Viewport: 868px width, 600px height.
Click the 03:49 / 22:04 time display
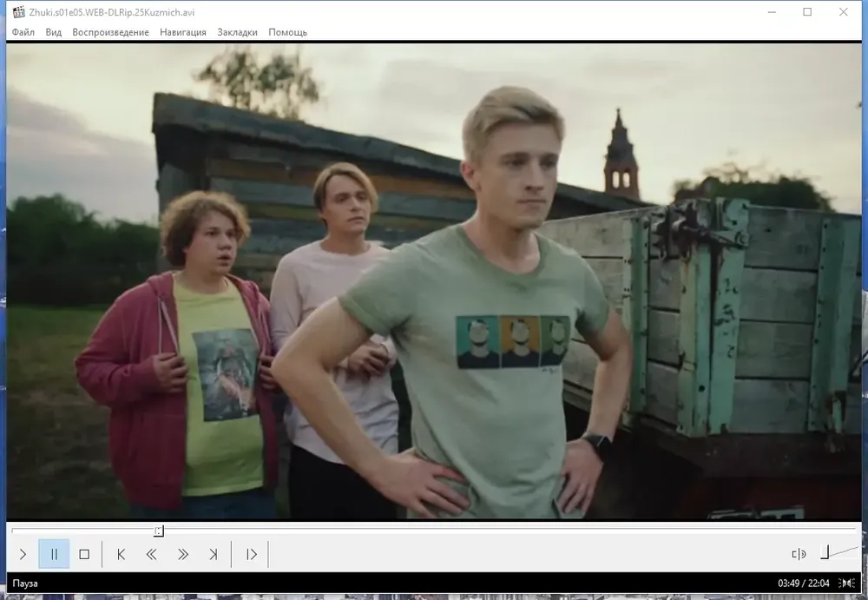pos(803,583)
